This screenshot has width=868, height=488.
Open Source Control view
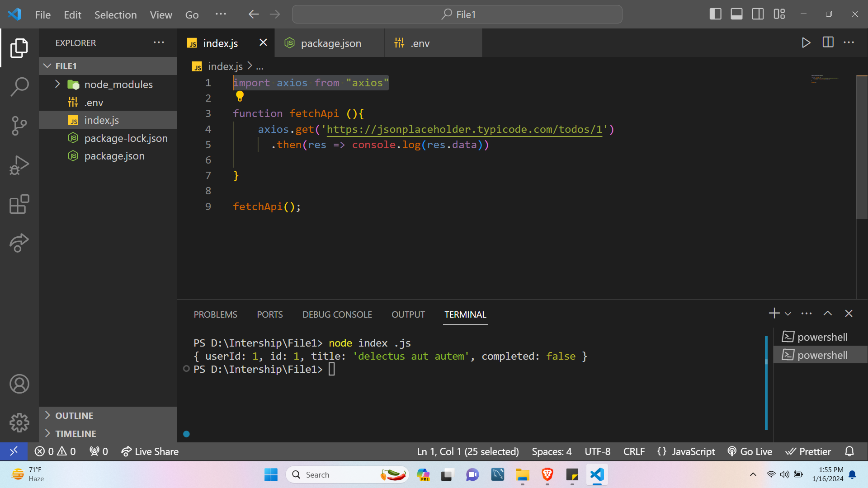[19, 126]
